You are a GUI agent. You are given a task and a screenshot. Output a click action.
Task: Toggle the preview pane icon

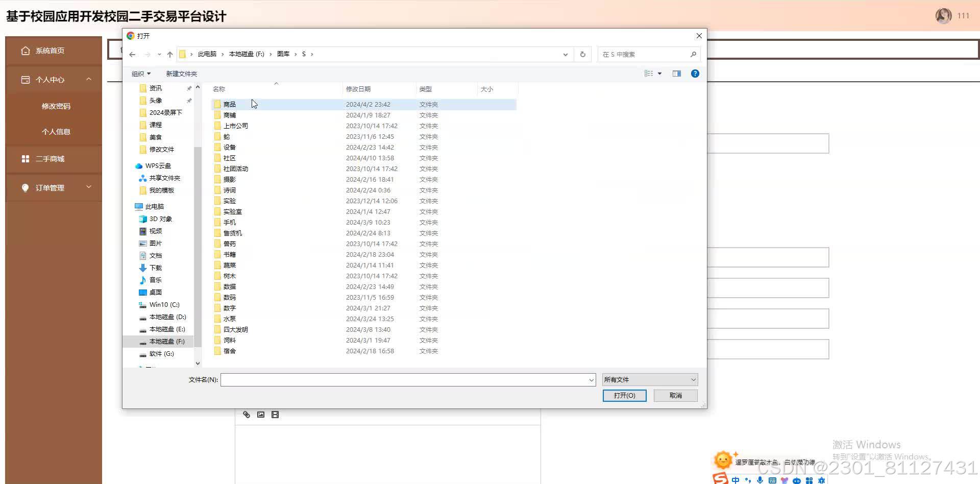677,74
